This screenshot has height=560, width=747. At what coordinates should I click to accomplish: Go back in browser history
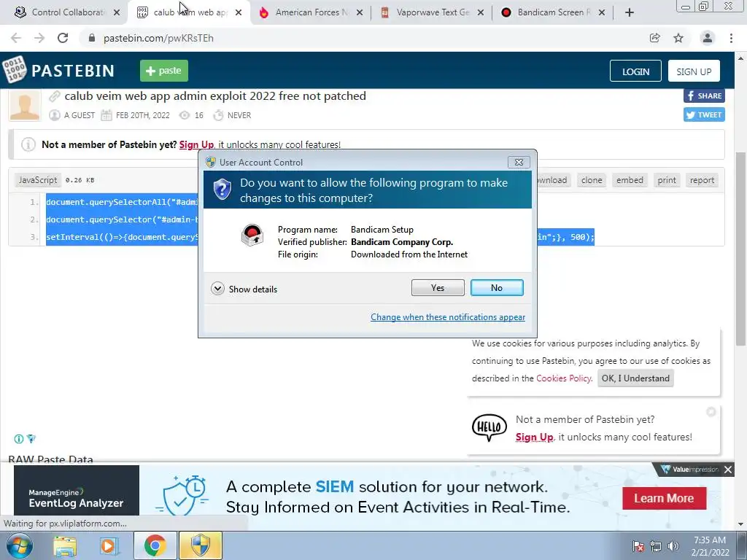pos(16,38)
